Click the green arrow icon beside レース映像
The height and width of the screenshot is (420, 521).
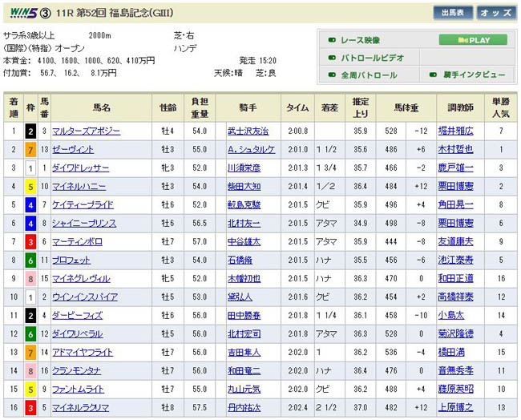pyautogui.click(x=331, y=40)
